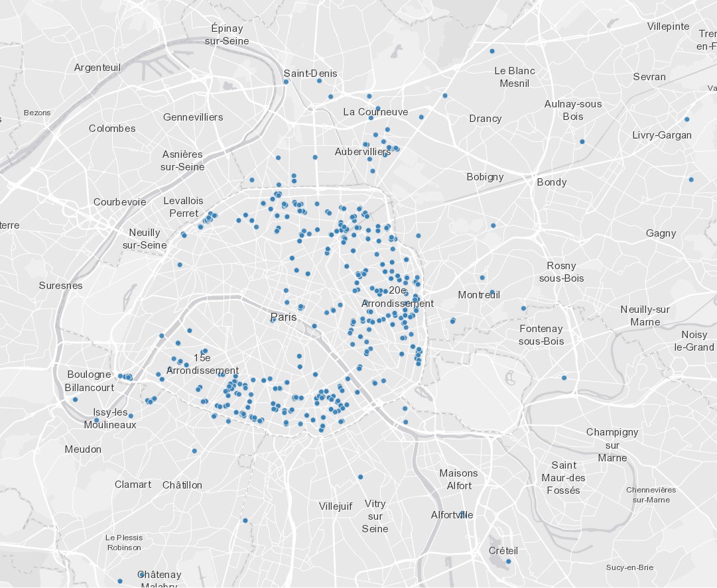Select the marker left of Issy-les Moulineaux
The height and width of the screenshot is (588, 717).
coord(97,420)
